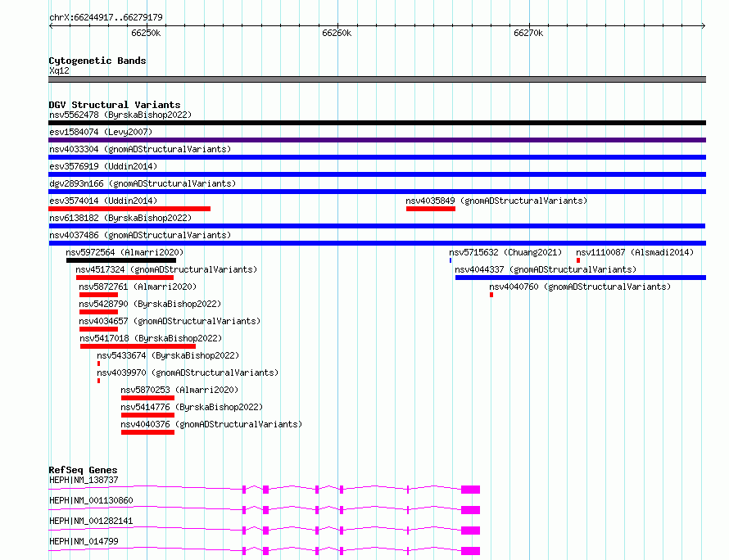Screen dimensions: 729x560
Task: Click the RefSeq Genes track title
Action: [x=83, y=470]
